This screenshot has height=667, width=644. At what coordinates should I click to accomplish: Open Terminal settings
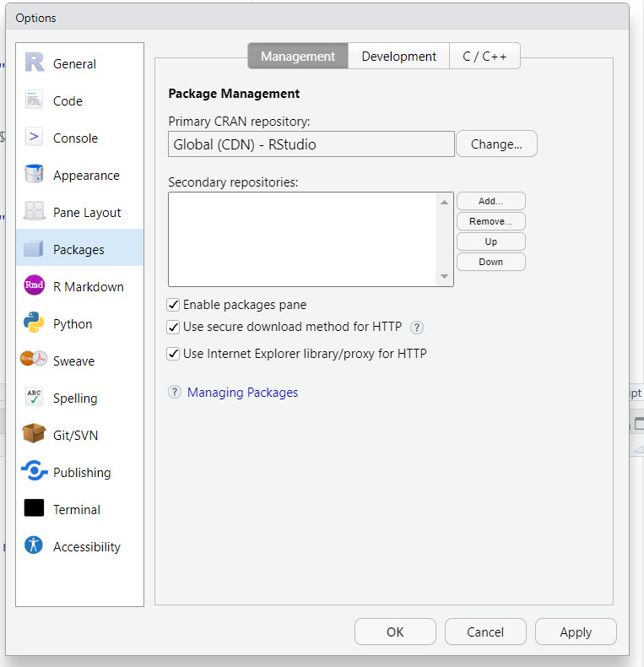pos(79,510)
